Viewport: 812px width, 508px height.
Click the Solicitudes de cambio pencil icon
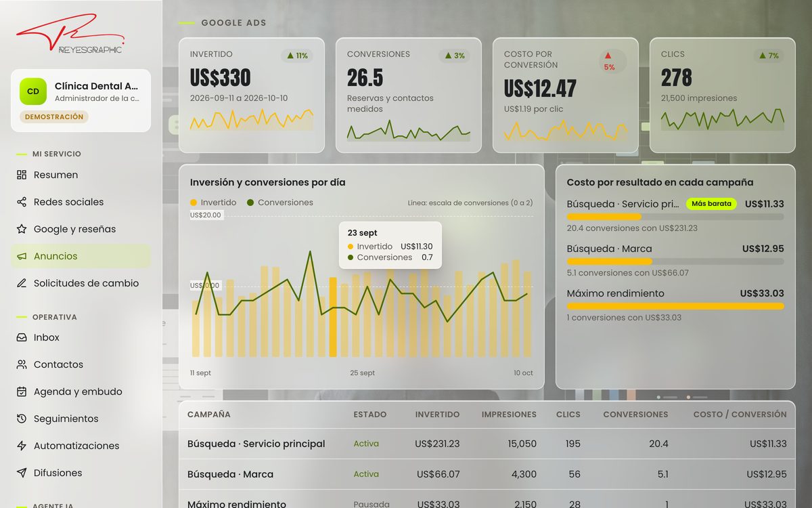click(22, 283)
